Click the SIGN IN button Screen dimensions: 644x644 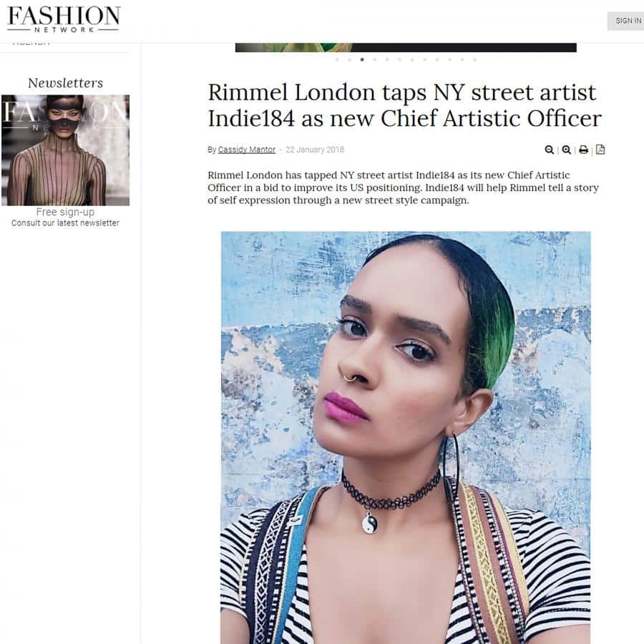626,21
